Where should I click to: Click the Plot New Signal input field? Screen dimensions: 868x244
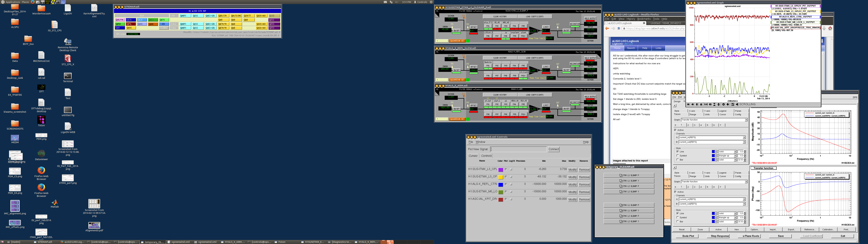(x=518, y=149)
